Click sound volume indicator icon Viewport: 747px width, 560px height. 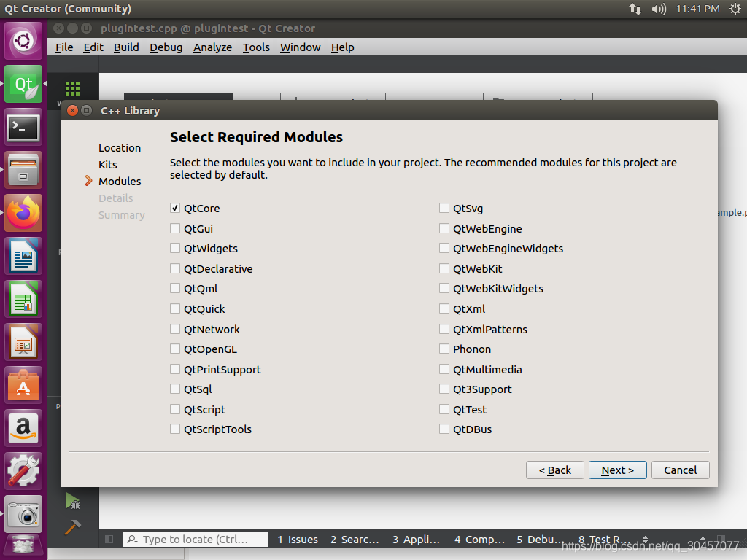coord(659,9)
